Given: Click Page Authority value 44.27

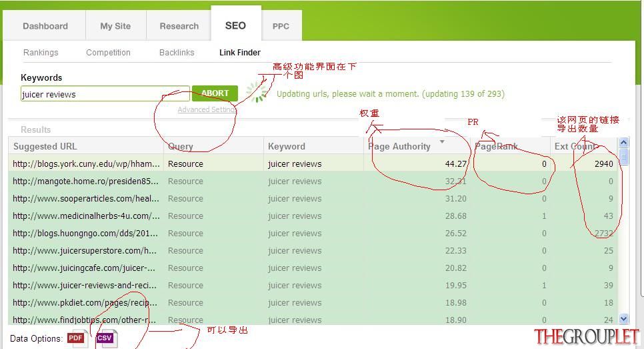Looking at the screenshot, I should [x=456, y=163].
